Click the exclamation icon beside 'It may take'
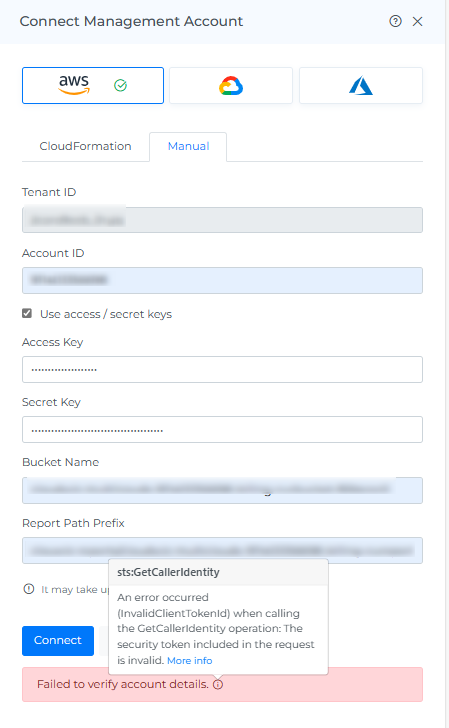 tap(29, 589)
